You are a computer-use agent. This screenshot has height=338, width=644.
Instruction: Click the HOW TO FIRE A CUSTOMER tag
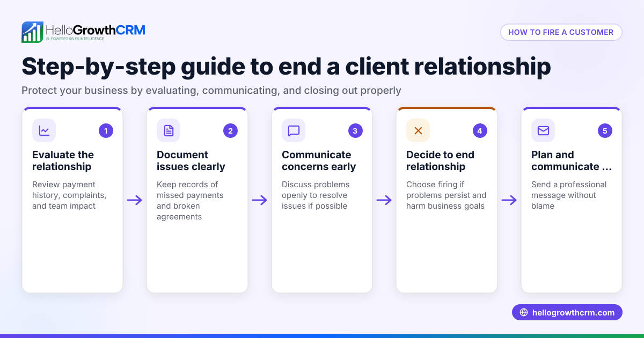(561, 32)
